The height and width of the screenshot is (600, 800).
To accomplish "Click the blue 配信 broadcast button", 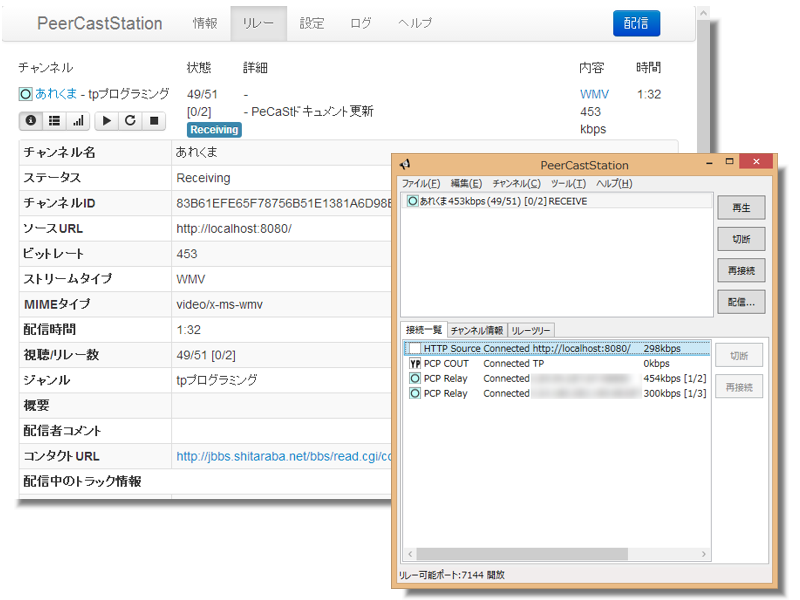I will (x=636, y=23).
